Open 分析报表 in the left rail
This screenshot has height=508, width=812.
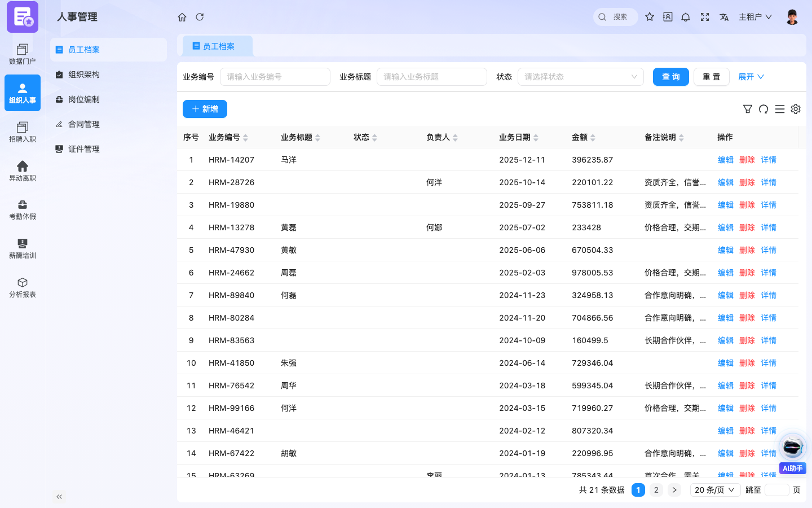click(23, 288)
